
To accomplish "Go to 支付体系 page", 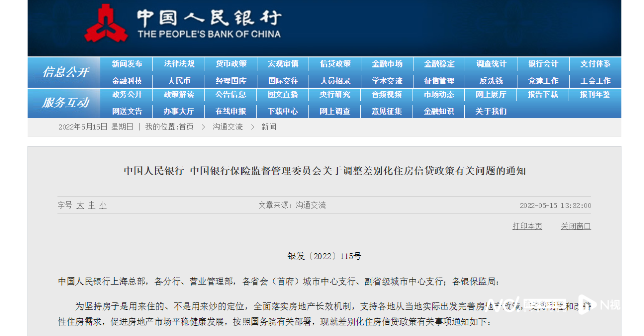I will tap(595, 64).
